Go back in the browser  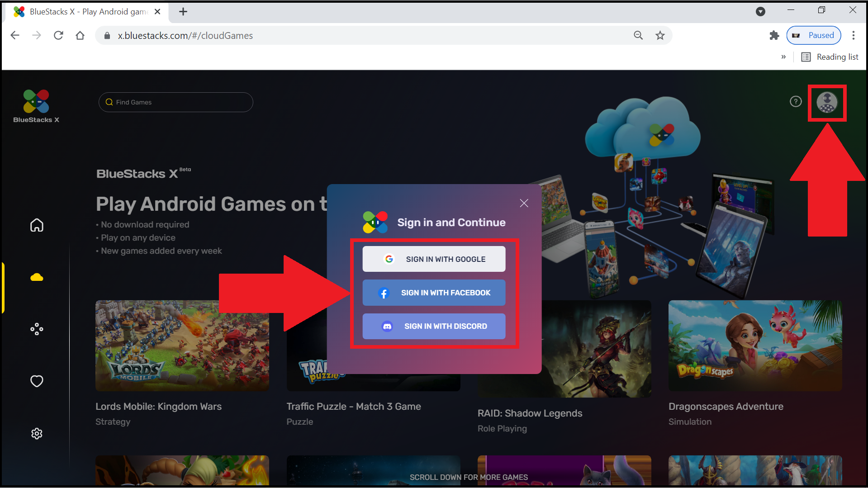coord(15,35)
